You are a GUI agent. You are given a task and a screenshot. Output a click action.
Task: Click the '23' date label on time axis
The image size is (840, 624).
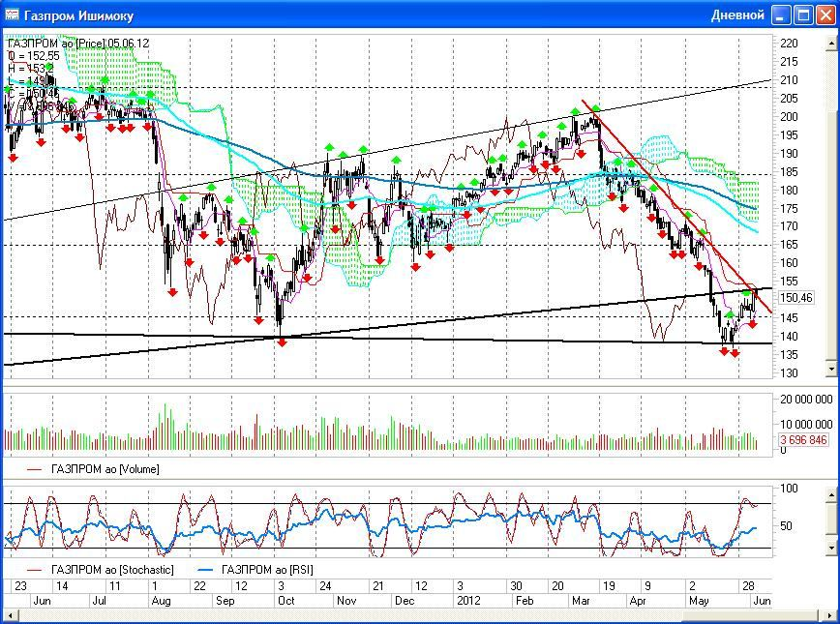(20, 586)
